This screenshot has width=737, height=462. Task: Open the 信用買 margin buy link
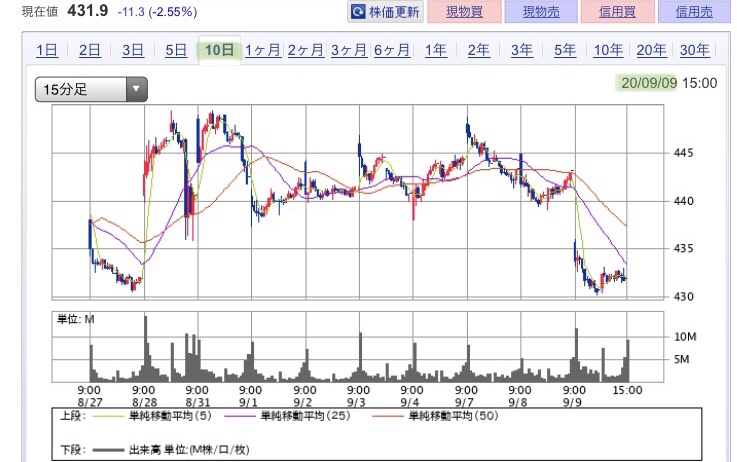pos(618,12)
